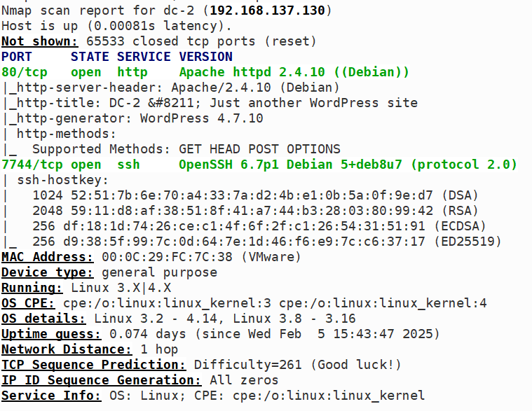Click the "OS details:" label

coord(43,319)
